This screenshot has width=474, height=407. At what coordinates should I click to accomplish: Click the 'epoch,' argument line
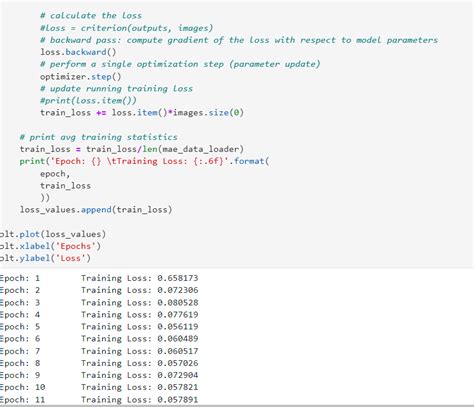point(55,174)
